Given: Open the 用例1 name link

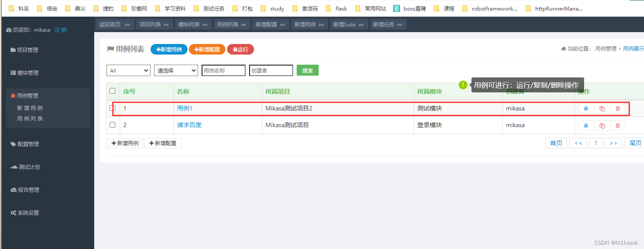Looking at the screenshot, I should 185,108.
